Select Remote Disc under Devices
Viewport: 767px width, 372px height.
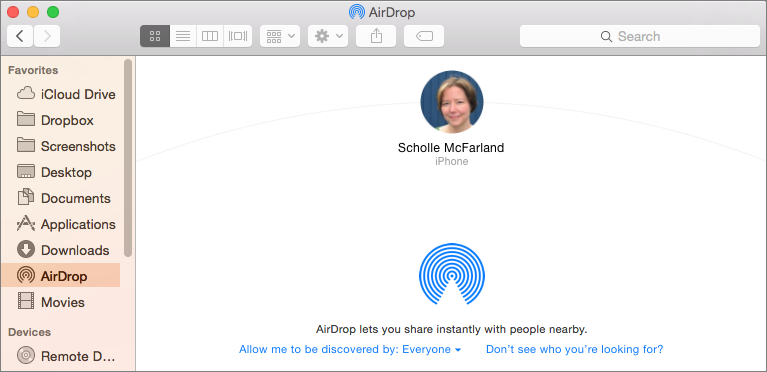pyautogui.click(x=61, y=356)
